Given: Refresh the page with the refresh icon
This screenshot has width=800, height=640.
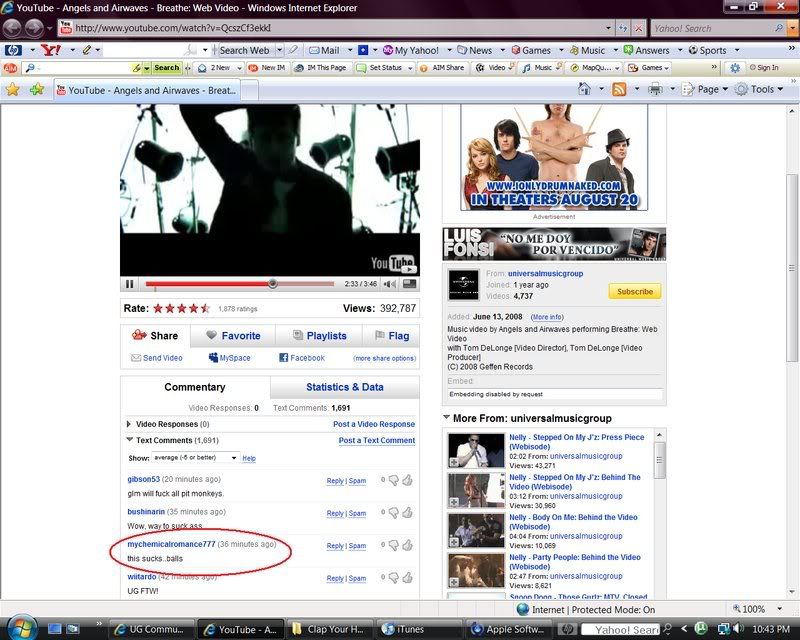Looking at the screenshot, I should pos(622,28).
